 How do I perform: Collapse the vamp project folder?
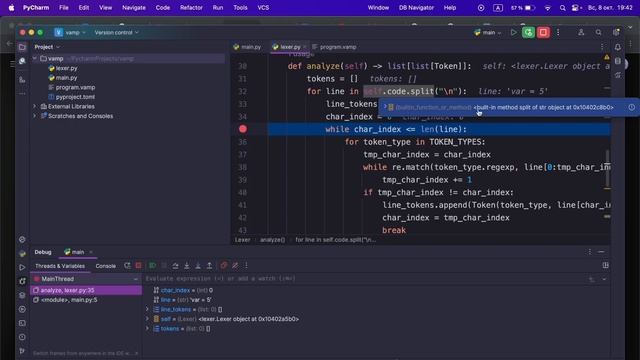pyautogui.click(x=35, y=58)
